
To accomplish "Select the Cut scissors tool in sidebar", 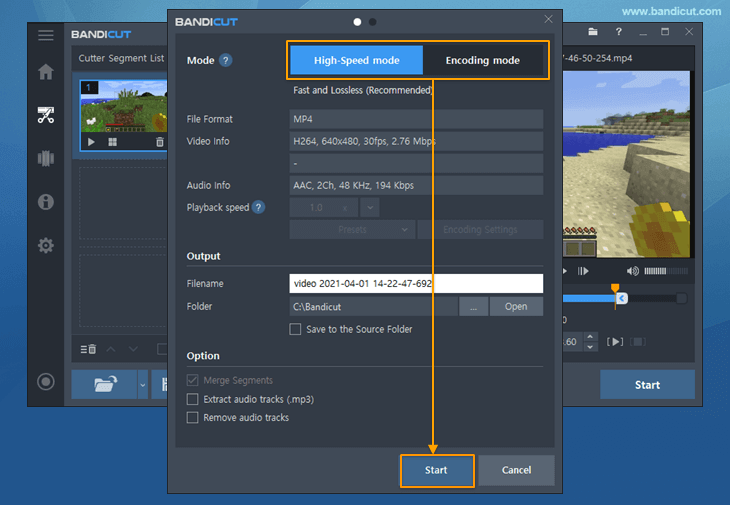I will (x=46, y=115).
